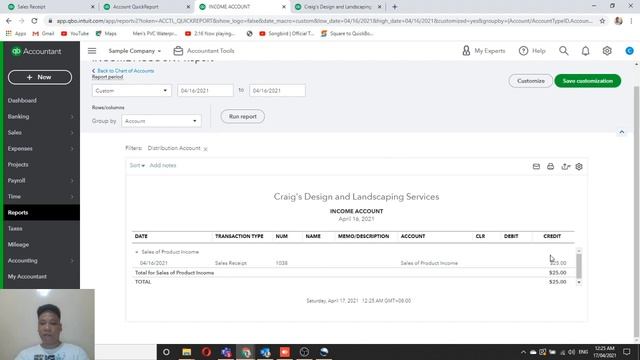Remove the Distribution Account filter
This screenshot has width=640, height=360.
pyautogui.click(x=205, y=149)
